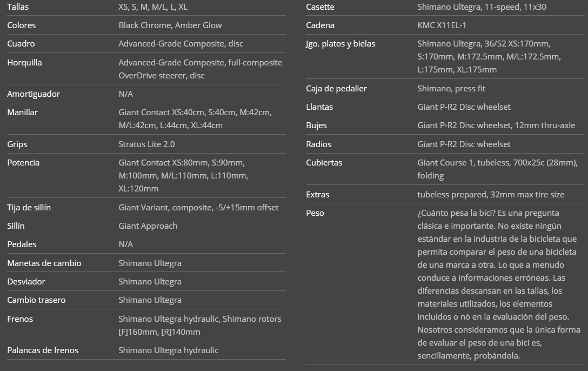Click the 'Palancas de frenos' label
Image resolution: width=588 pixels, height=371 pixels.
43,350
